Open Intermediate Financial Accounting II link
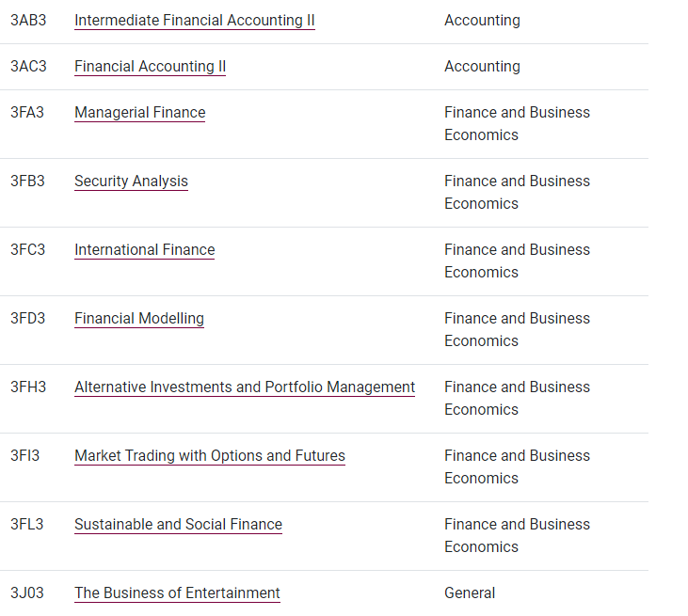Image resolution: width=688 pixels, height=616 pixels. (195, 20)
